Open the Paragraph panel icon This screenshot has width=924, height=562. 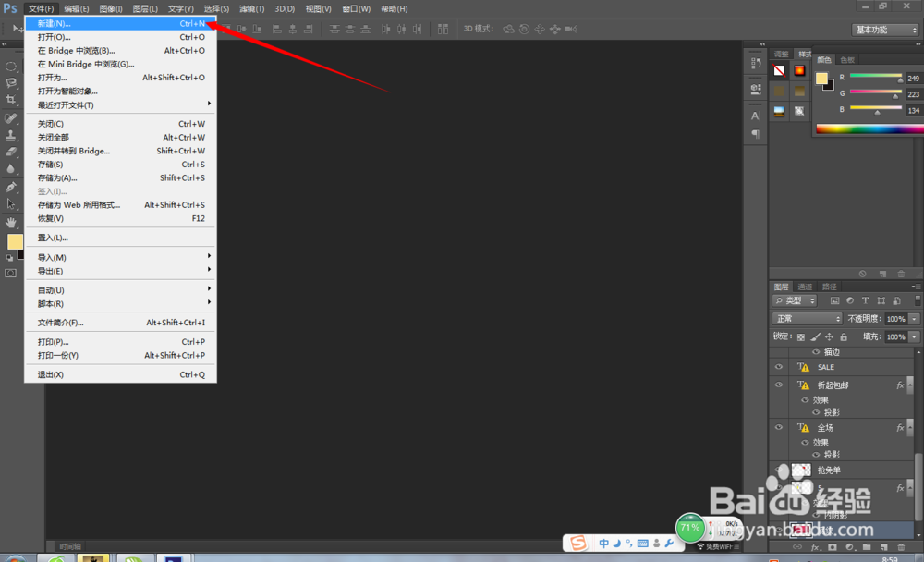tap(756, 134)
